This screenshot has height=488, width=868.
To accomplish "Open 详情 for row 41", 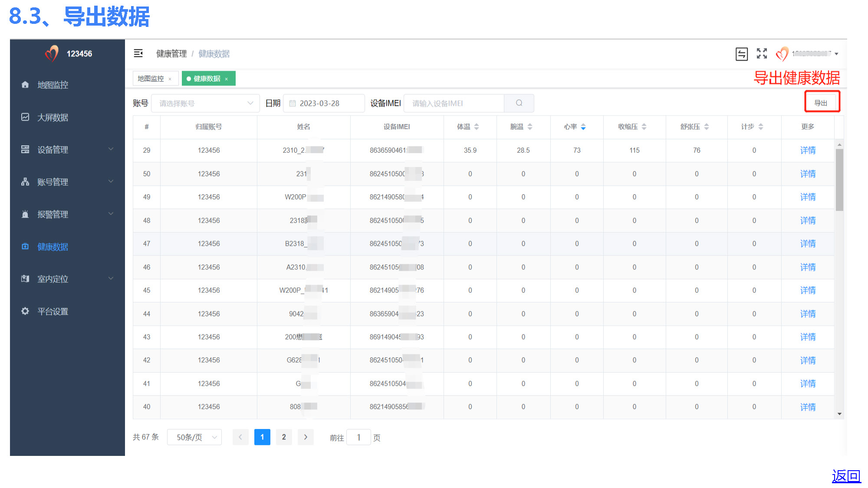I will click(x=808, y=383).
